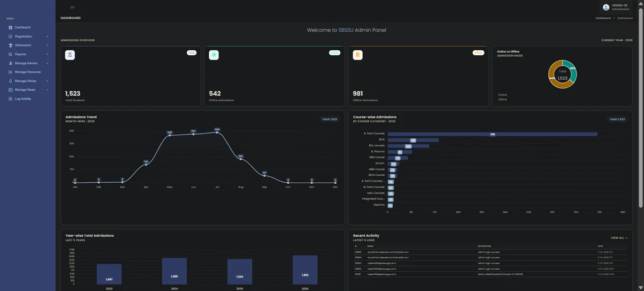Expand the Manage Admins submenu arrow

point(47,63)
